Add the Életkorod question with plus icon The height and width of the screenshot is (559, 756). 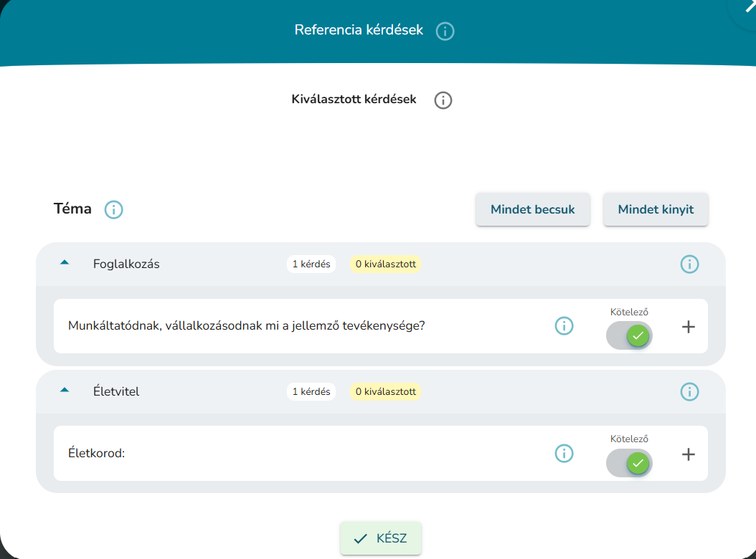tap(688, 454)
